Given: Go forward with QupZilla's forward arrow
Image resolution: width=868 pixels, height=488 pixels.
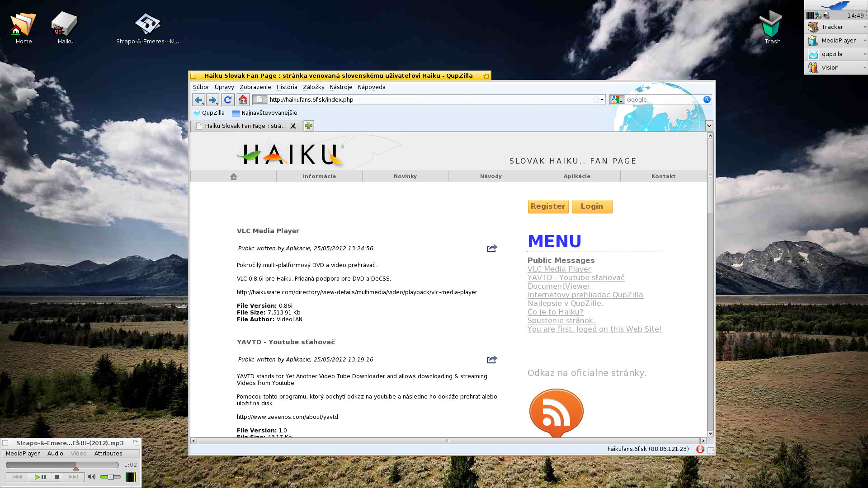Looking at the screenshot, I should 212,100.
